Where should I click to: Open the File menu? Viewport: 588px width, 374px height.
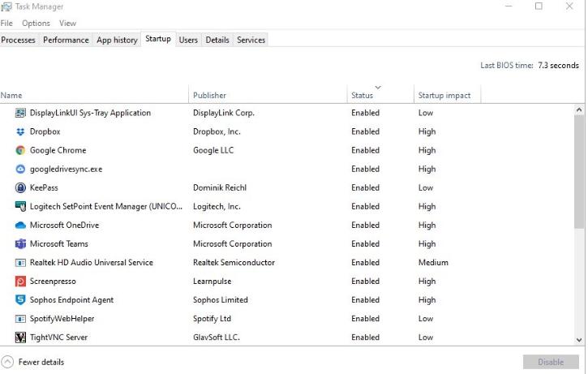6,24
